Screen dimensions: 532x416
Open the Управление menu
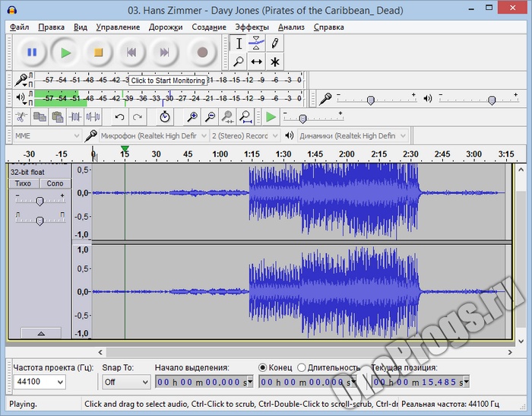pos(118,27)
